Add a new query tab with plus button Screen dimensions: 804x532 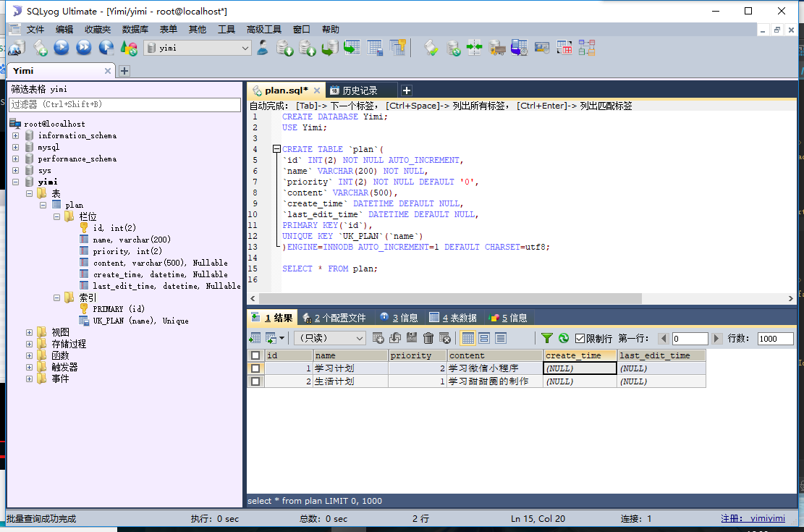pos(406,90)
